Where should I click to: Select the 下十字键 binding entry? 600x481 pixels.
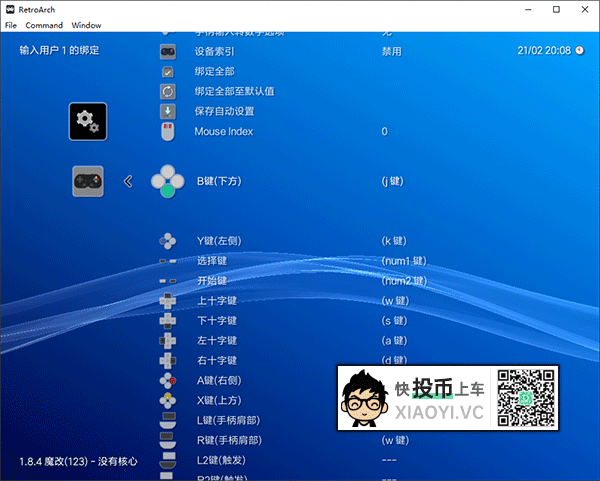tap(216, 321)
